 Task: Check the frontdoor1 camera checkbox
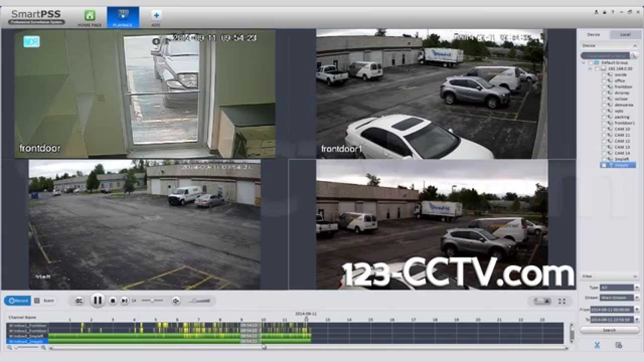pyautogui.click(x=604, y=123)
